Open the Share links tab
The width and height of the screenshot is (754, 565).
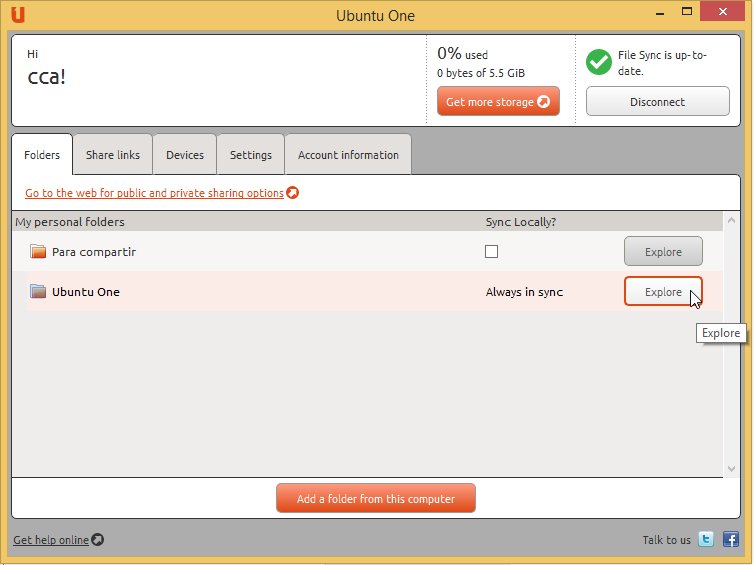click(113, 155)
